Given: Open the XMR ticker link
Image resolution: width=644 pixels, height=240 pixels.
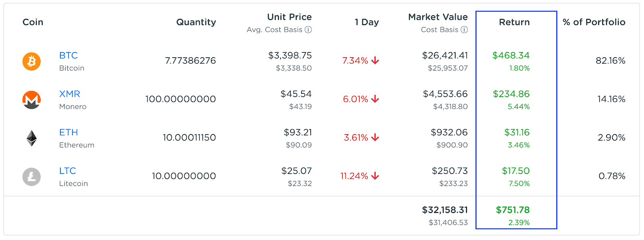Looking at the screenshot, I should [x=70, y=94].
